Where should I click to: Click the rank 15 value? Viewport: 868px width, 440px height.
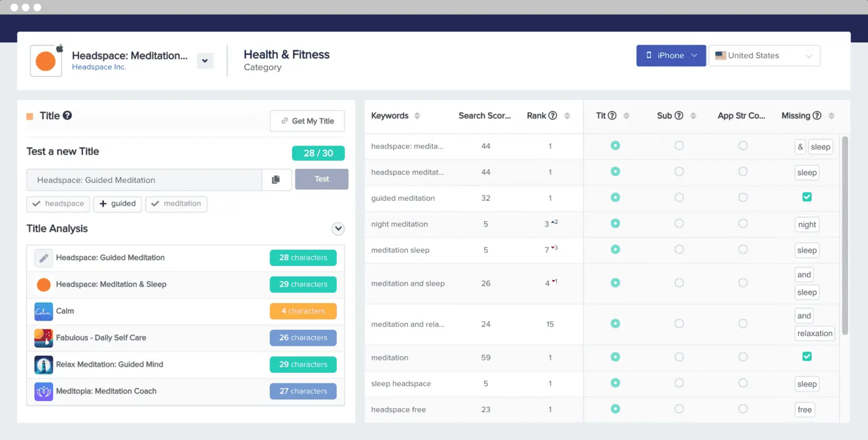(550, 324)
